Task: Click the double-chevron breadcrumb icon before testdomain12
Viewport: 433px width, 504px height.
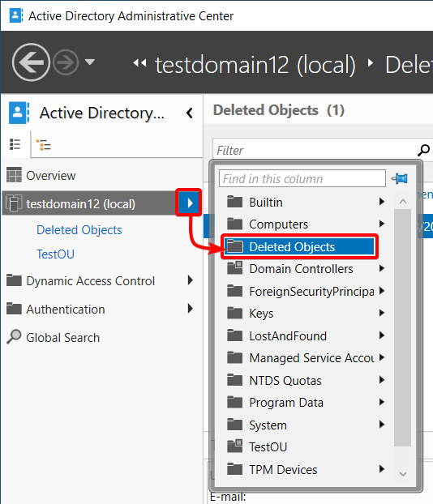Action: pyautogui.click(x=140, y=62)
